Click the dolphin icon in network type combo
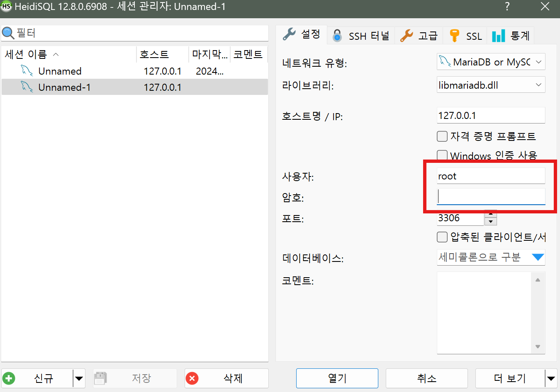This screenshot has height=392, width=560. point(445,61)
